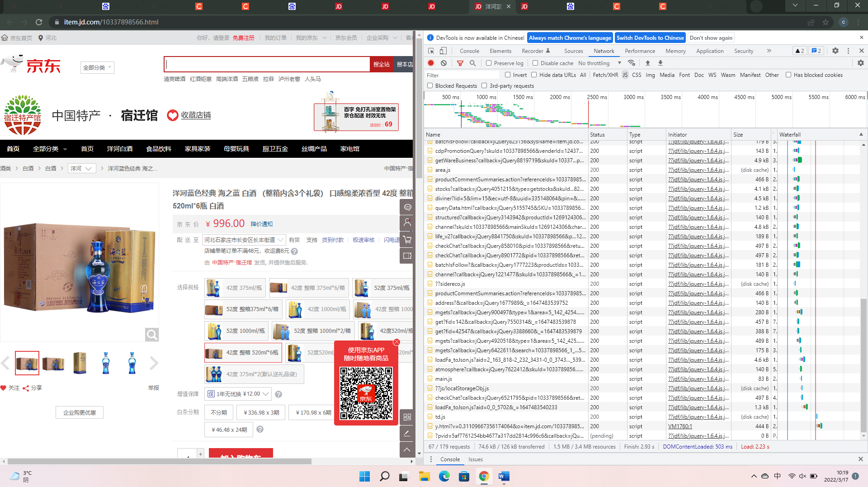This screenshot has height=487, width=868.
Task: Open Customize and control DevTools menu
Action: pos(848,51)
